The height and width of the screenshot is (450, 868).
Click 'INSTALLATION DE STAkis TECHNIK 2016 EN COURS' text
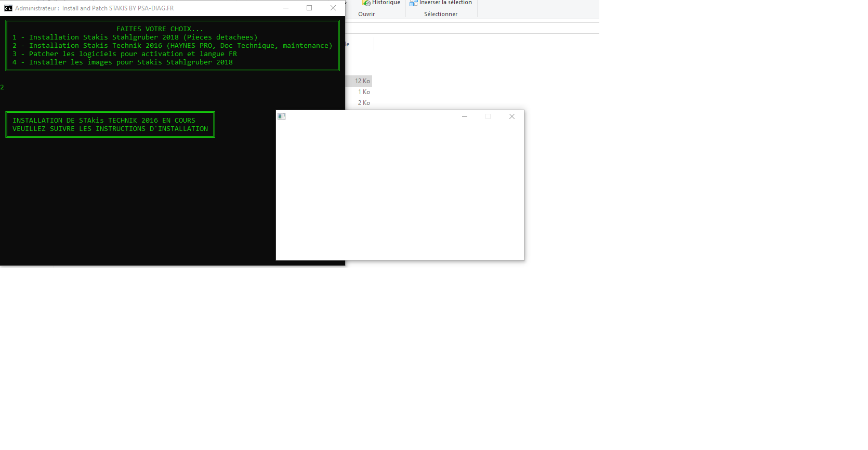[104, 121]
